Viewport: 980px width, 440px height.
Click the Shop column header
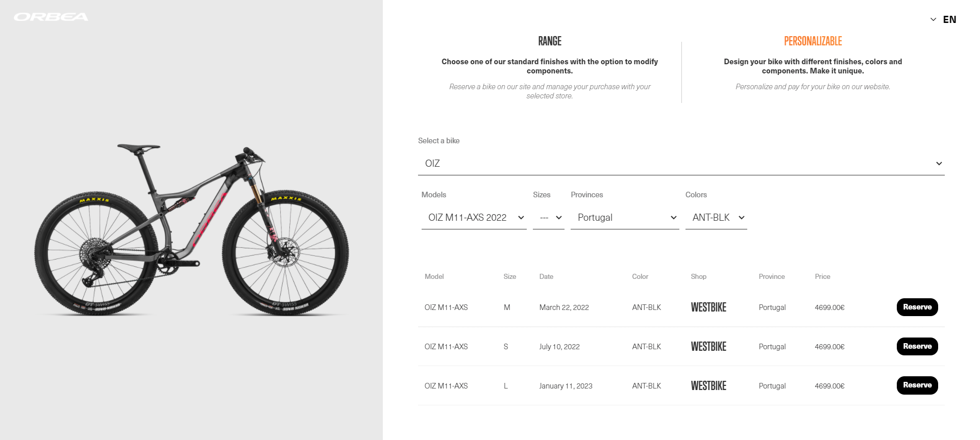698,276
